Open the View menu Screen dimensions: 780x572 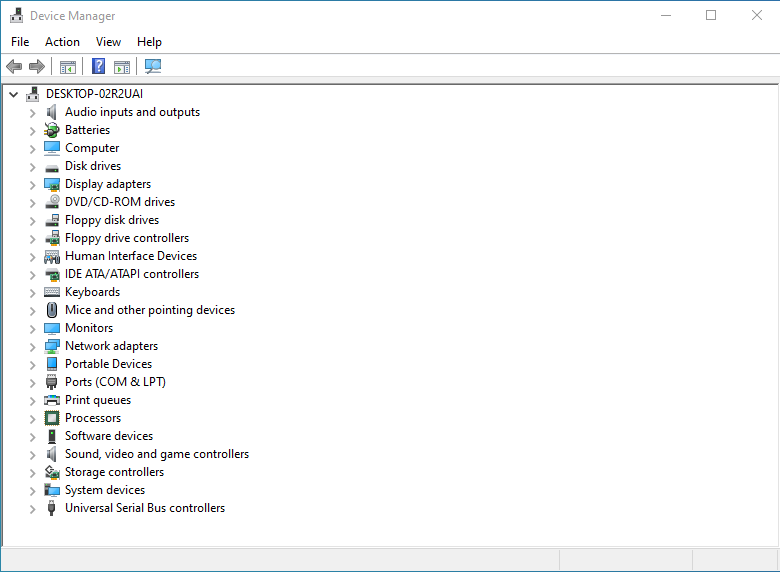click(x=108, y=42)
